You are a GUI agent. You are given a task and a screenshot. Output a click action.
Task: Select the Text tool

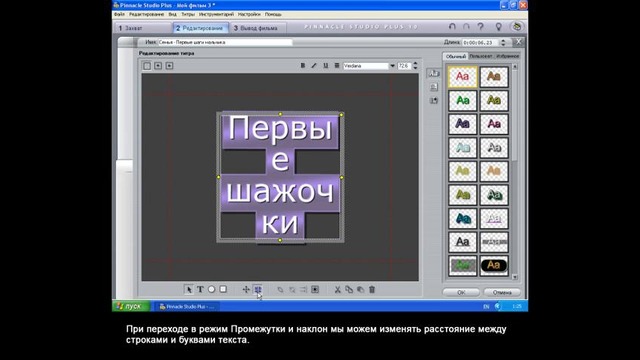point(200,289)
